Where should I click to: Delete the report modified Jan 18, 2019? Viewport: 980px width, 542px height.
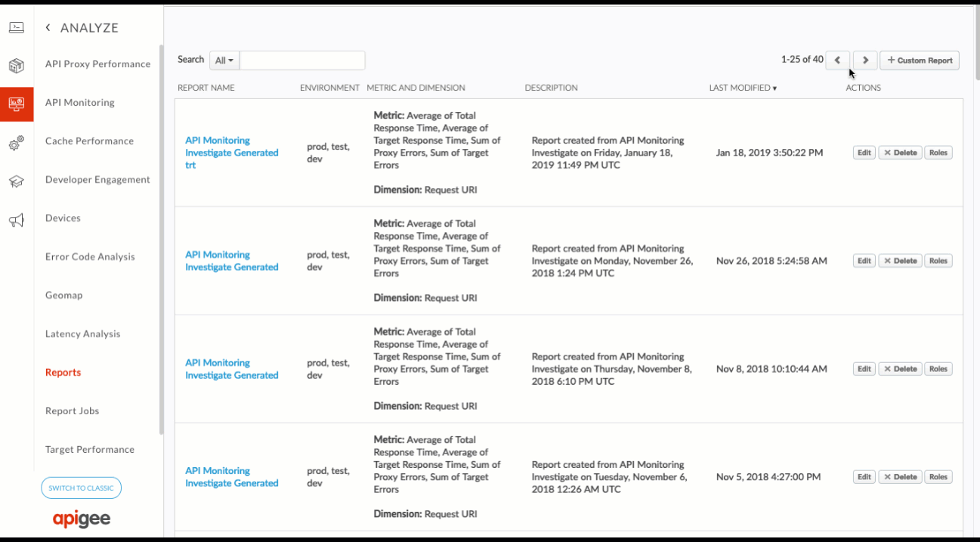point(900,153)
